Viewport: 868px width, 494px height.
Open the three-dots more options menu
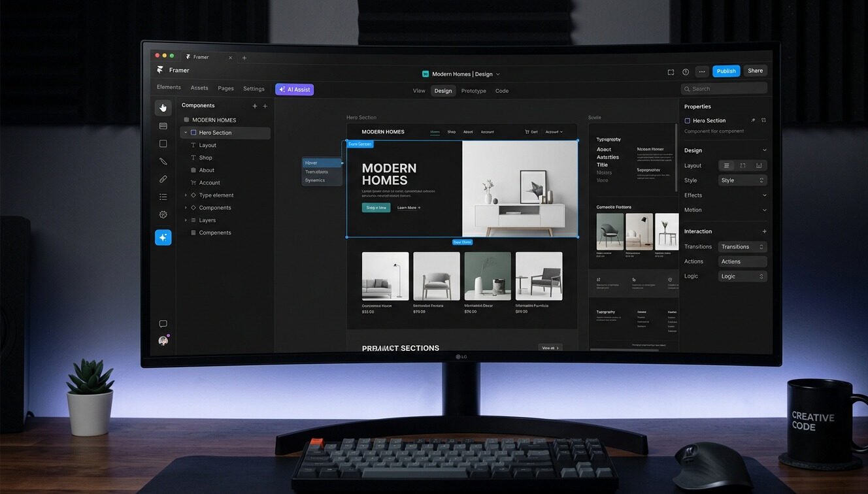tap(702, 72)
